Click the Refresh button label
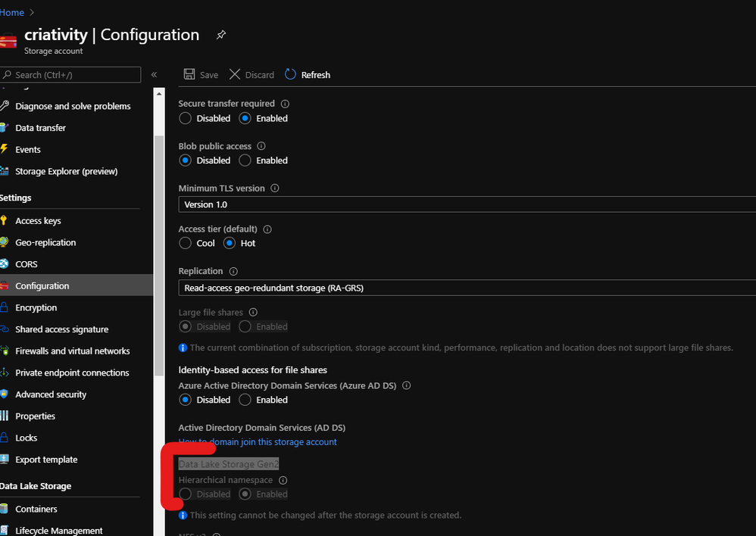 pyautogui.click(x=316, y=75)
